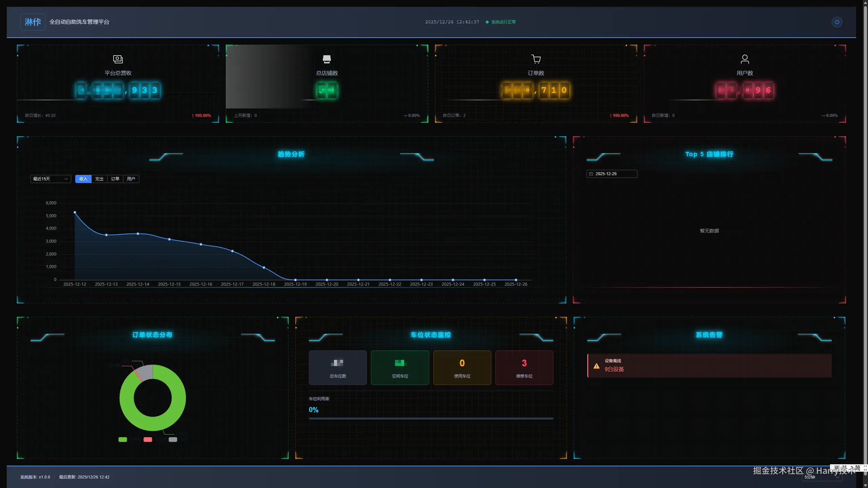Click the calendar icon in date field

point(591,174)
